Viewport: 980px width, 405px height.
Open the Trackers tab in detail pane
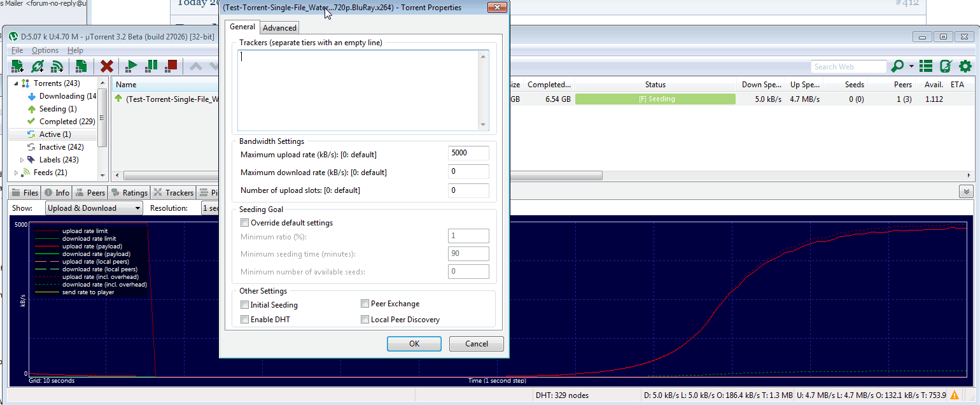point(173,192)
